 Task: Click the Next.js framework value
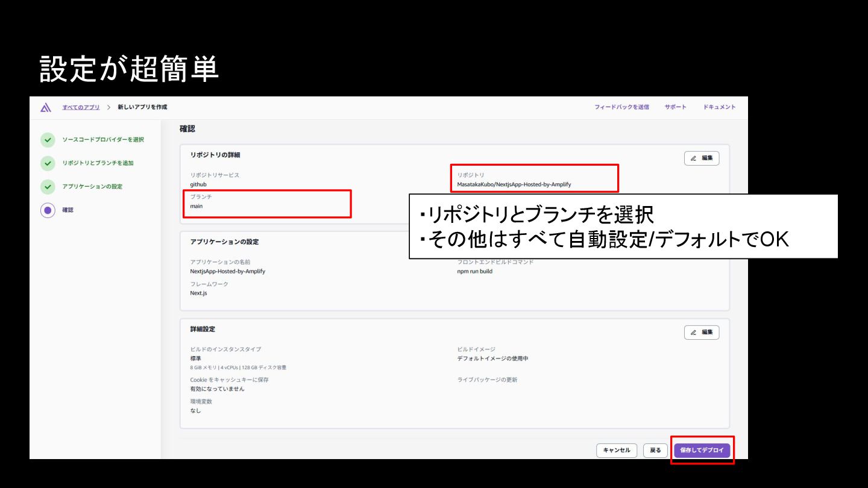pyautogui.click(x=199, y=293)
